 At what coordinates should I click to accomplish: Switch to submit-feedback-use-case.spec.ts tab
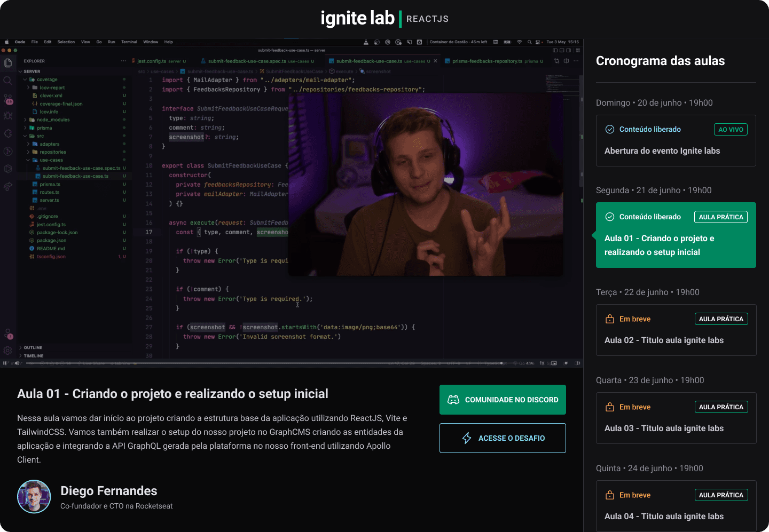[x=258, y=61]
